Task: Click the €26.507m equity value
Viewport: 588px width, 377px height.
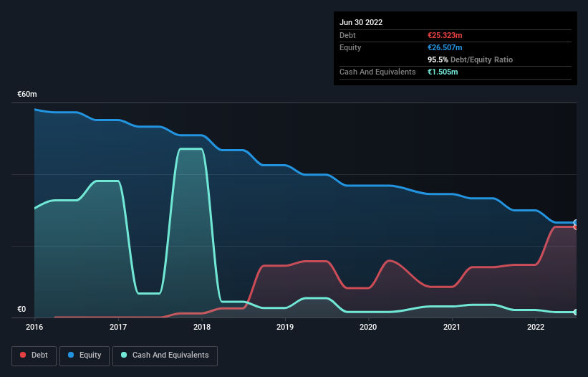Action: [445, 47]
